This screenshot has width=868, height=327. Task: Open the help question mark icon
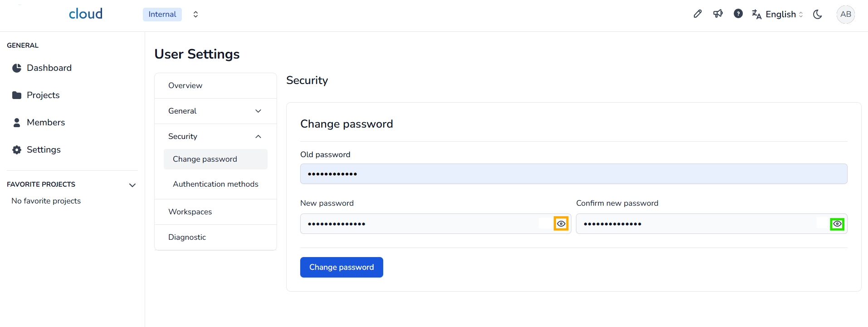point(738,14)
